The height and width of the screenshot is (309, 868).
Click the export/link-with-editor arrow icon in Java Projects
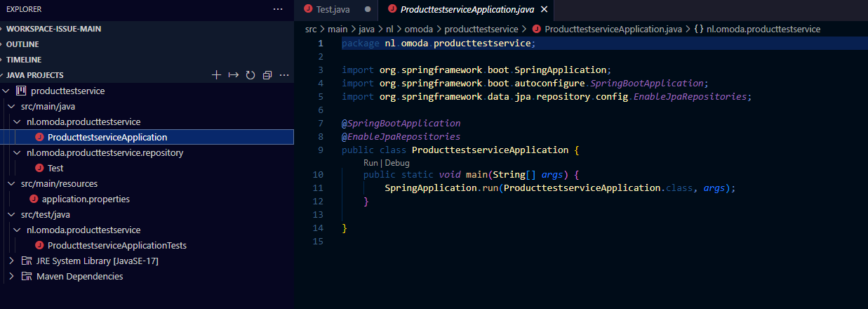coord(234,75)
